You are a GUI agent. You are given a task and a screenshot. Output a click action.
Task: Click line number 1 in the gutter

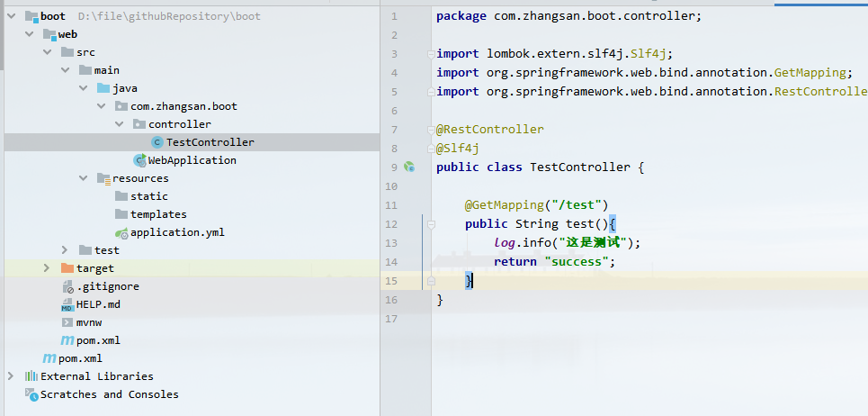pyautogui.click(x=394, y=16)
